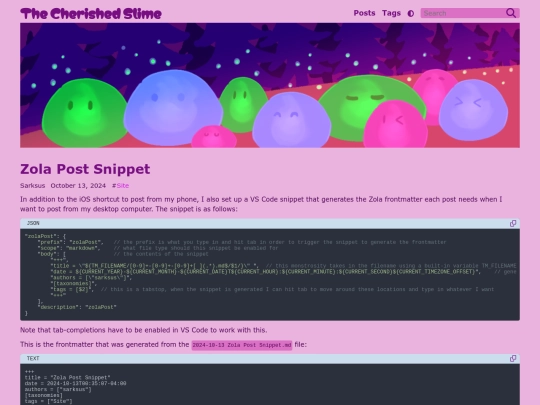
Task: Click the inline code 2024-10-13 Zola Post Snippet.md
Action: pos(242,345)
